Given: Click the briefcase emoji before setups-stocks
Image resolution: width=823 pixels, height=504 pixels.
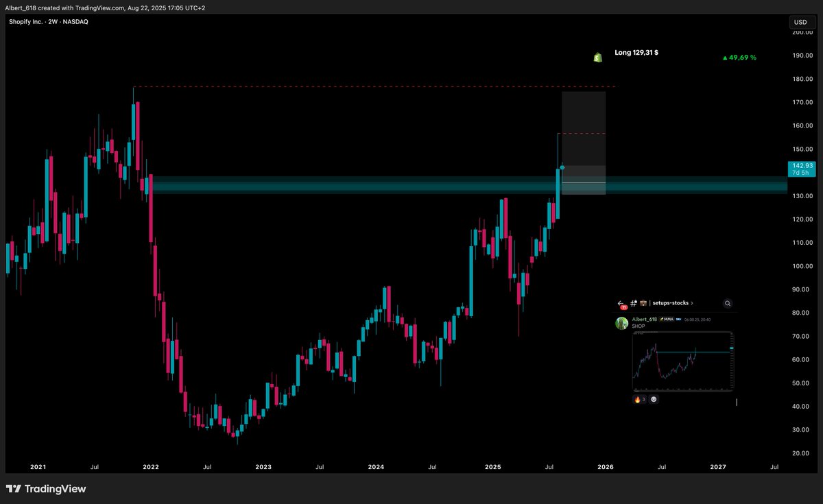Looking at the screenshot, I should [643, 303].
